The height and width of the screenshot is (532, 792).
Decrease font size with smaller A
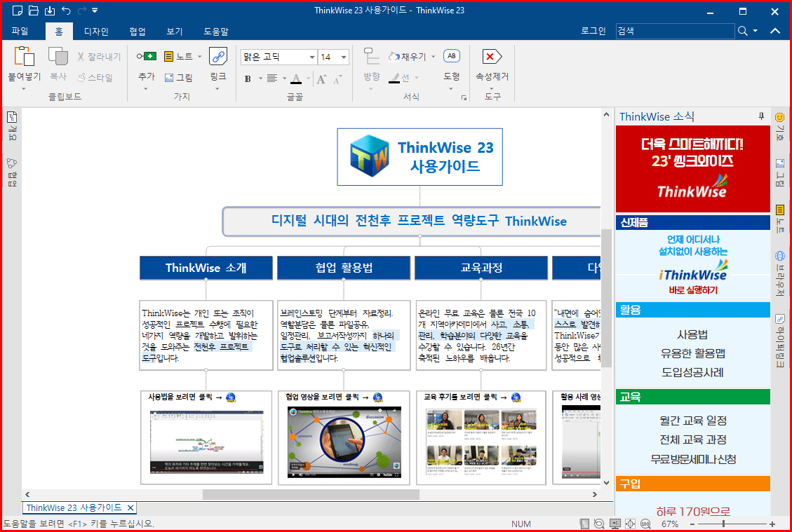pyautogui.click(x=337, y=79)
